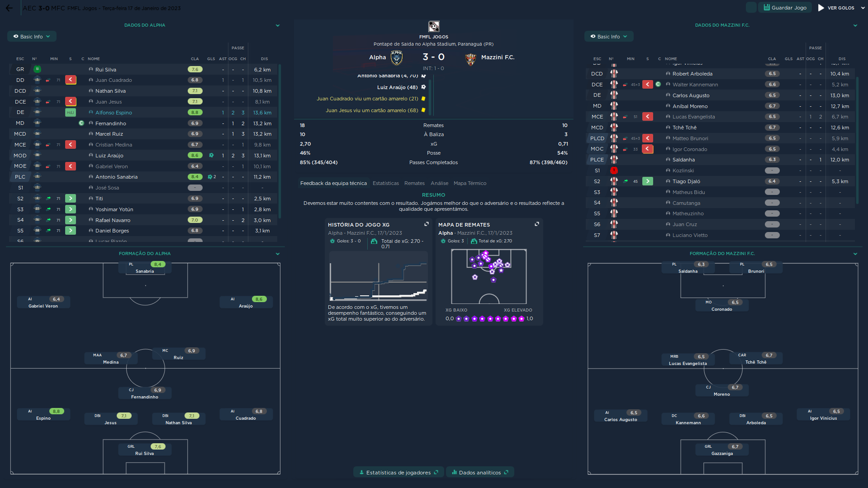Click the play icon for Ver Golos
The height and width of the screenshot is (488, 868).
[x=821, y=8]
